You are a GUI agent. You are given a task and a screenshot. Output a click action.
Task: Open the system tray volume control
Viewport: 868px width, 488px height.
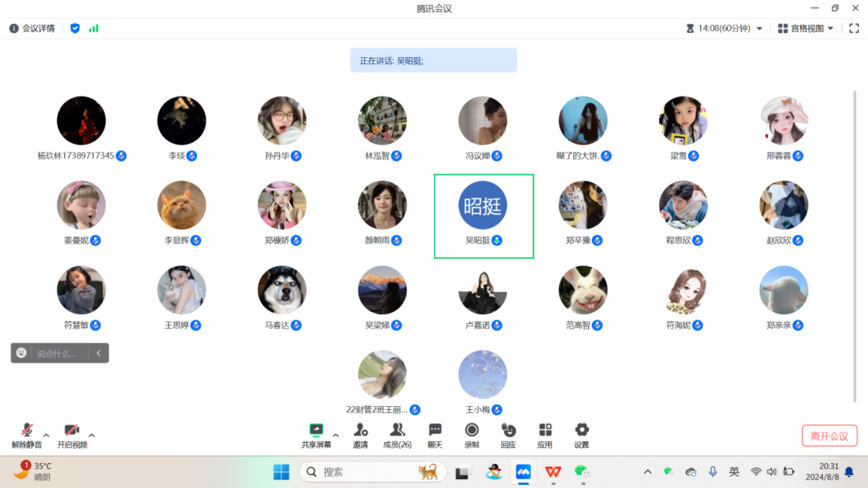pos(772,472)
